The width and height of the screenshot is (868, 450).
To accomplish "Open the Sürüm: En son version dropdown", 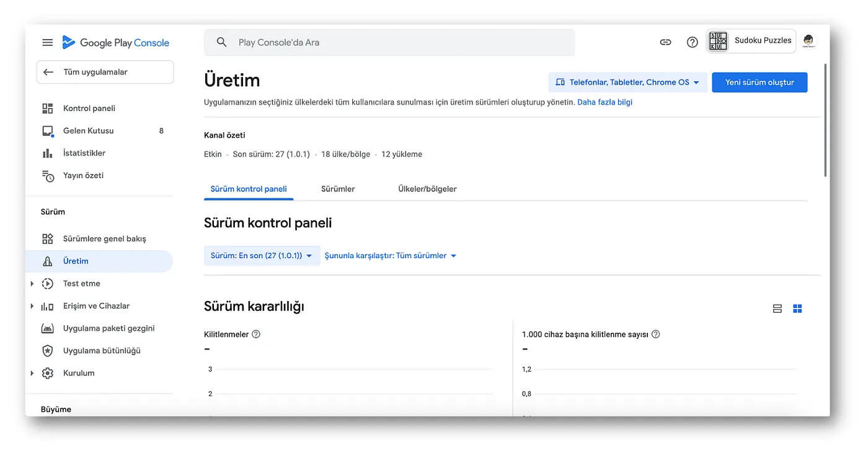I will [x=261, y=256].
